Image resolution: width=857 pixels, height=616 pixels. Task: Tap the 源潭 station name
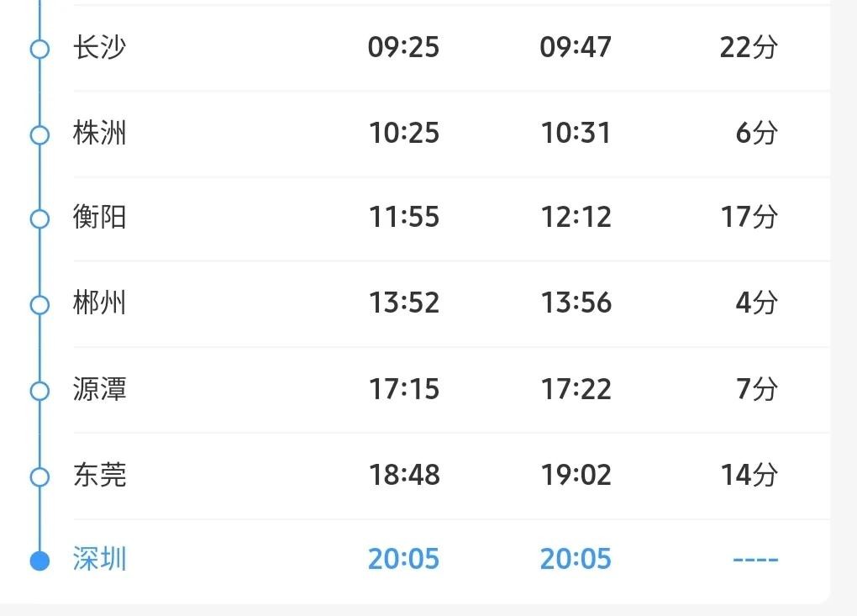tap(99, 390)
